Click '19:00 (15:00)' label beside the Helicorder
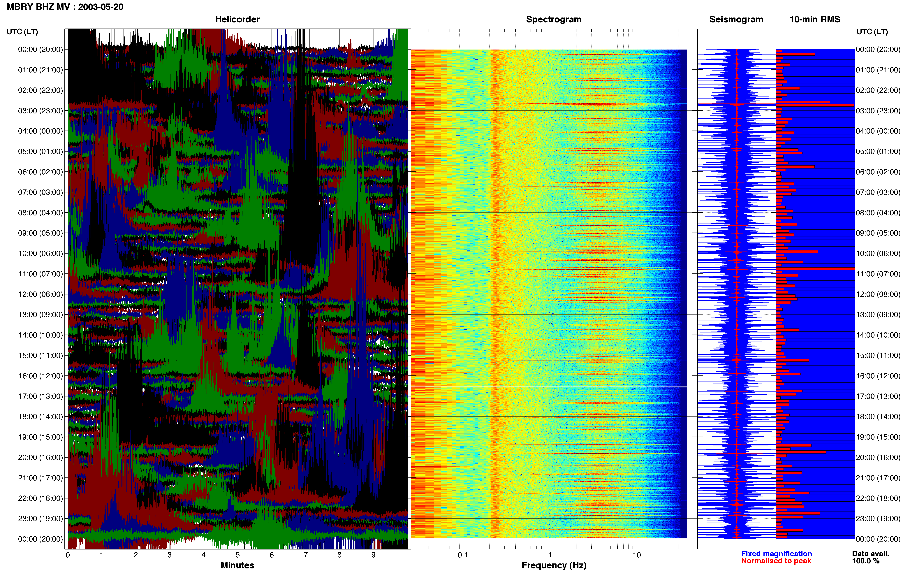Image resolution: width=924 pixels, height=578 pixels. coord(41,437)
